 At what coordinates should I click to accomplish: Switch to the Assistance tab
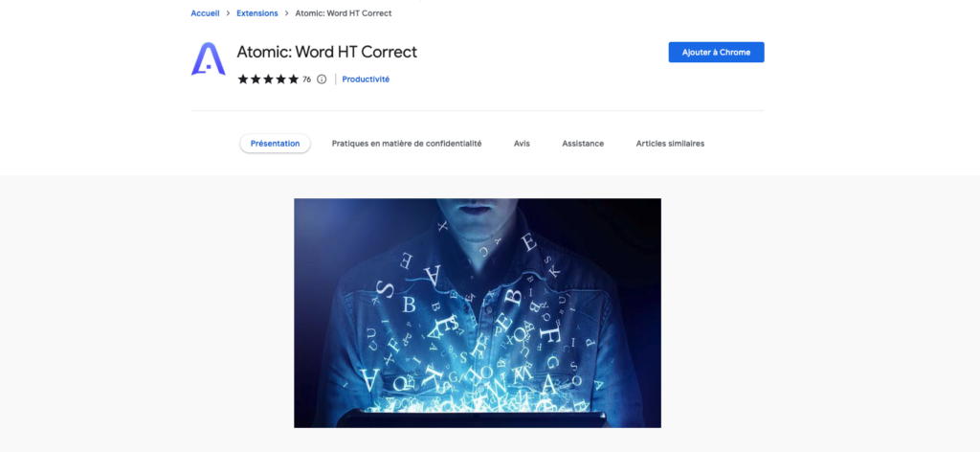(x=583, y=143)
